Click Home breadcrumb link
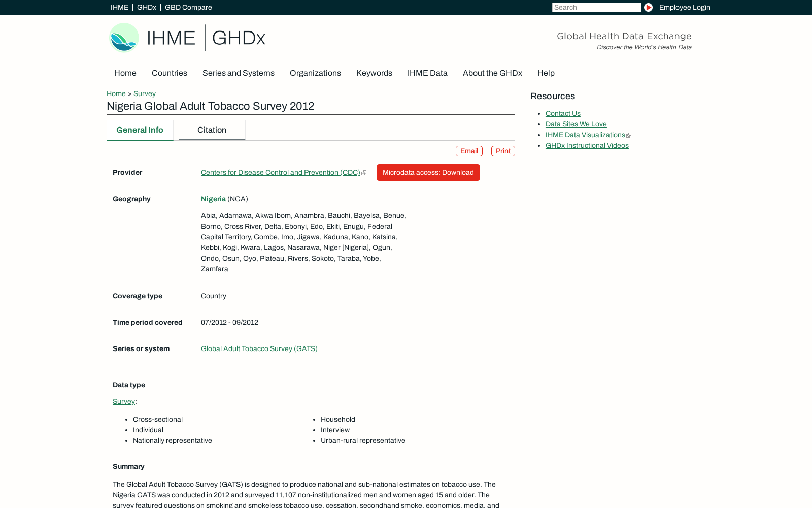 coord(116,93)
